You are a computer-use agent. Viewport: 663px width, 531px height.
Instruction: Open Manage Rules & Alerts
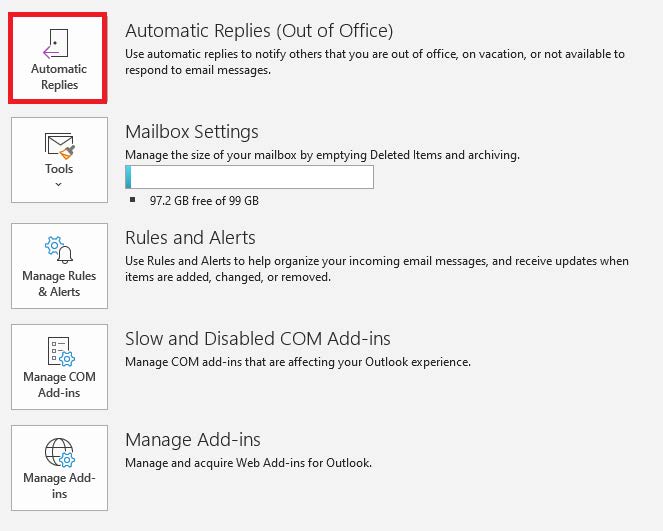59,266
